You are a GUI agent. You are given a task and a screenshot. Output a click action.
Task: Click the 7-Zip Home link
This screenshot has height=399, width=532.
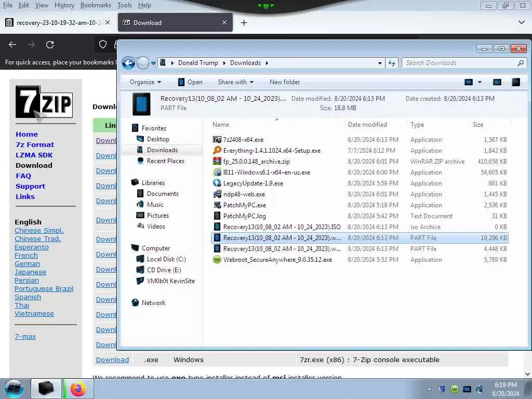tap(27, 135)
